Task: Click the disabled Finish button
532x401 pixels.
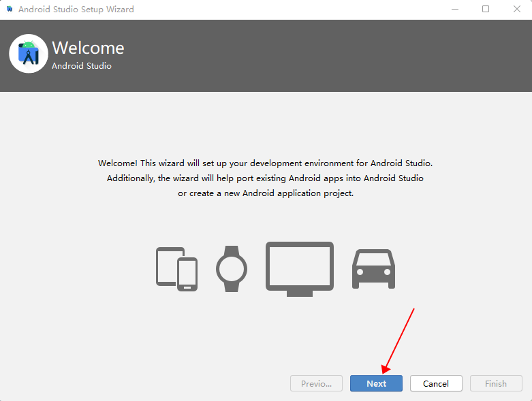Action: point(496,383)
